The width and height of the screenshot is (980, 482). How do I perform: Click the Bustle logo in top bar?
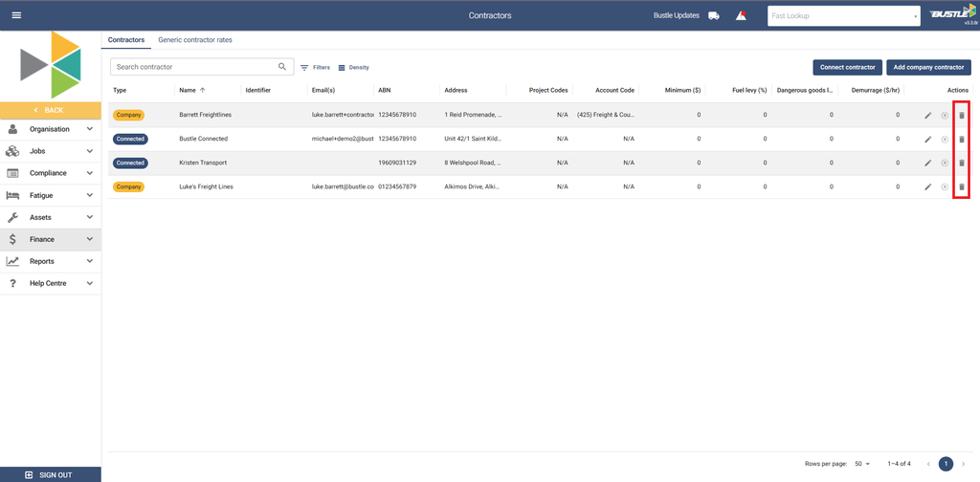(952, 13)
